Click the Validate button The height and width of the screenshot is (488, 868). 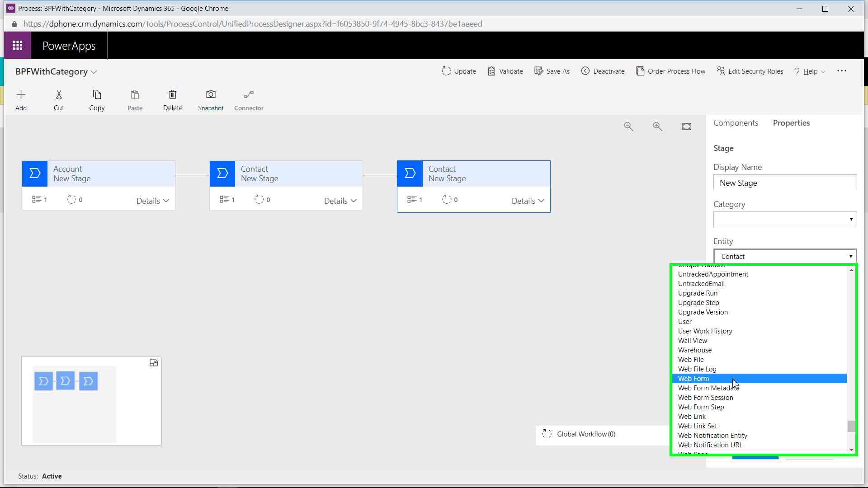pos(505,71)
